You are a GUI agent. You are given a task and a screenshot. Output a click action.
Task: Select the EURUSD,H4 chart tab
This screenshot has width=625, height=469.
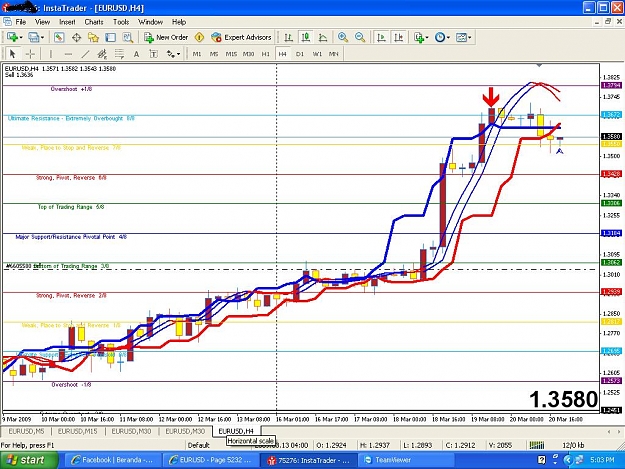[236, 431]
